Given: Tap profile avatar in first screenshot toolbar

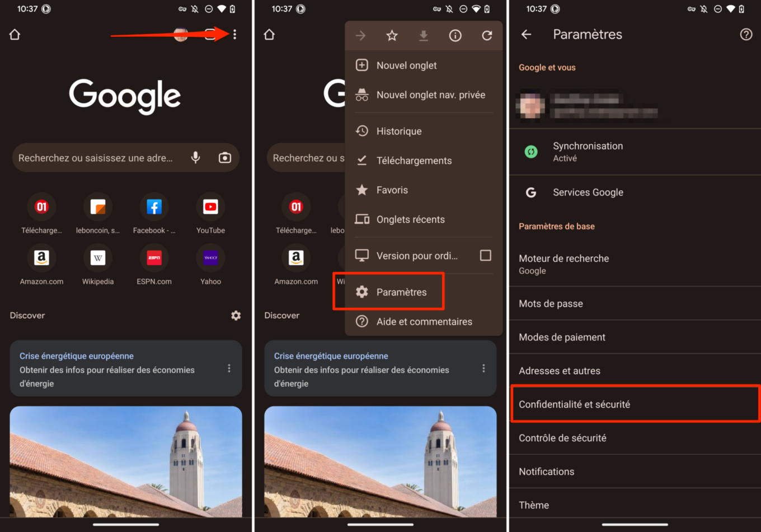Looking at the screenshot, I should (180, 35).
